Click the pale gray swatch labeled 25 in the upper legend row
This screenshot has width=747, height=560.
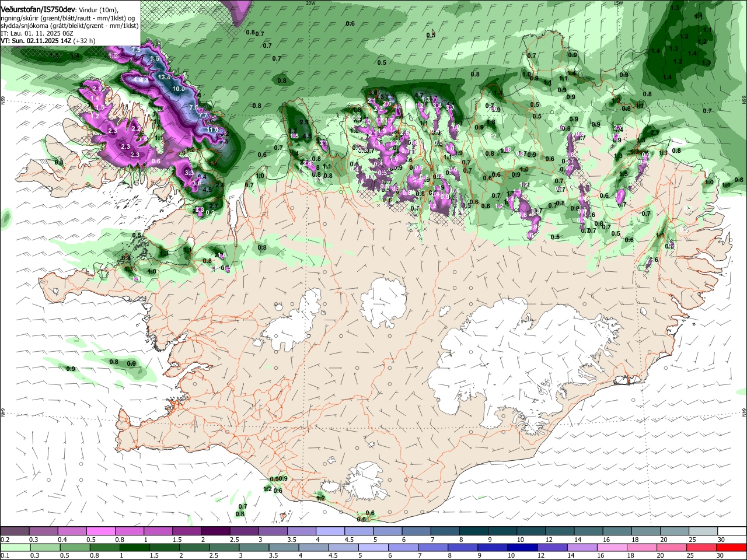point(704,531)
